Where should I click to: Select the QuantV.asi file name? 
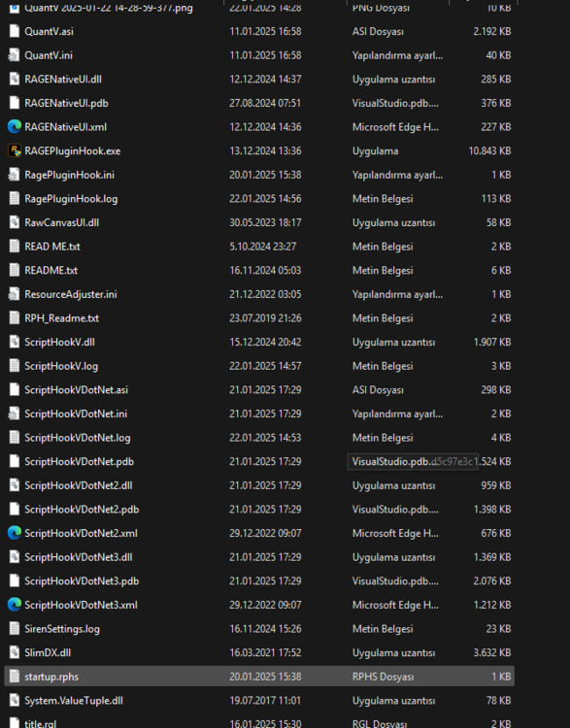(49, 32)
